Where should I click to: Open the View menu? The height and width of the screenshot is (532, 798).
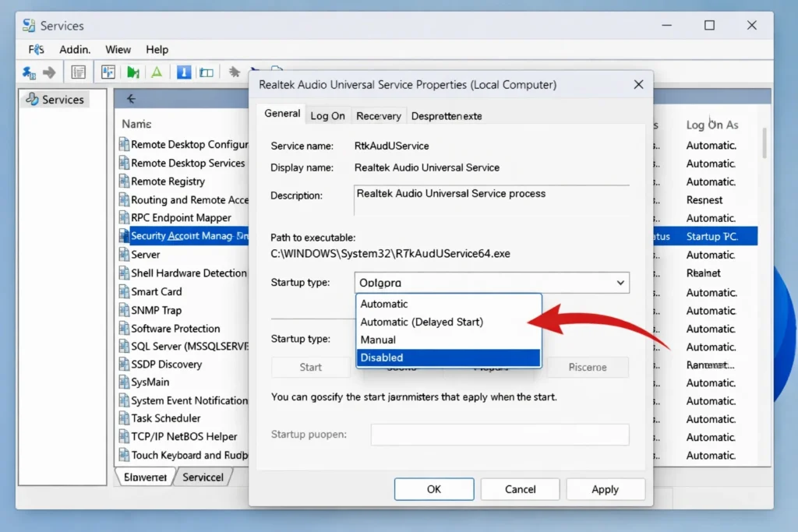pos(118,49)
